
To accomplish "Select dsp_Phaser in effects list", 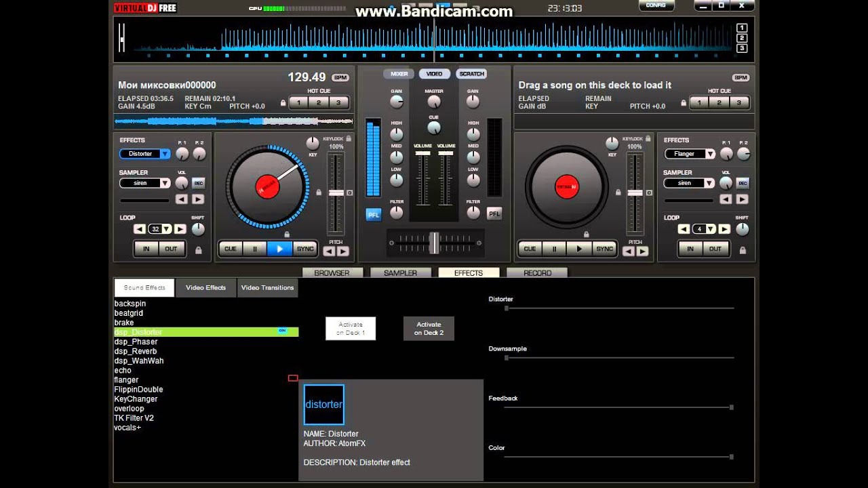I will coord(136,342).
